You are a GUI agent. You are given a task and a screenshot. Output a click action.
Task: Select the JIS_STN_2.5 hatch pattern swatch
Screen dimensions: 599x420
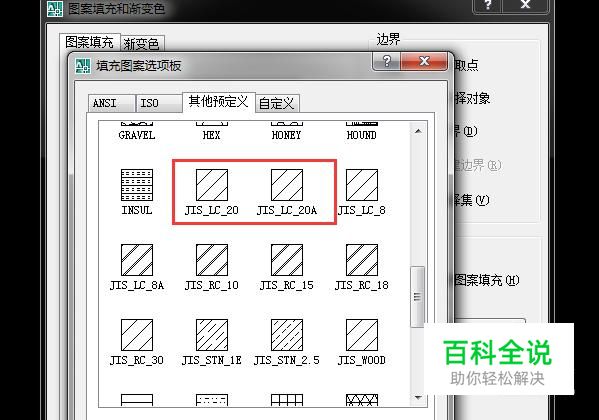[287, 335]
